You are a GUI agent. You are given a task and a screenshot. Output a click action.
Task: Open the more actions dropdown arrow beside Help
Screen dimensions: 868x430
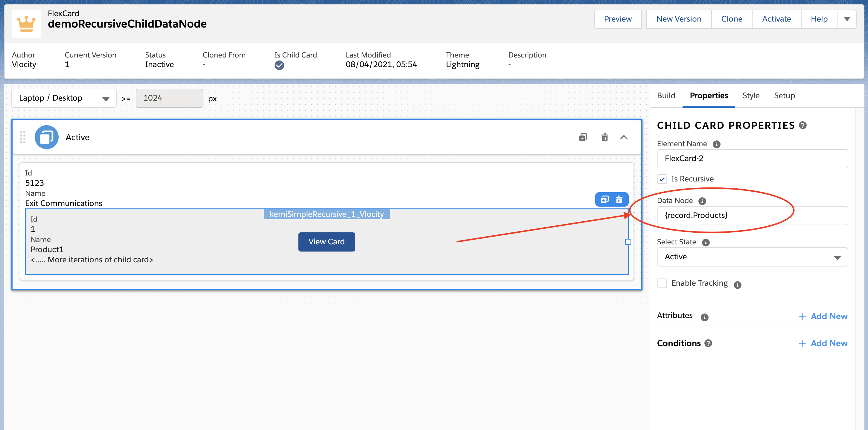pos(846,19)
